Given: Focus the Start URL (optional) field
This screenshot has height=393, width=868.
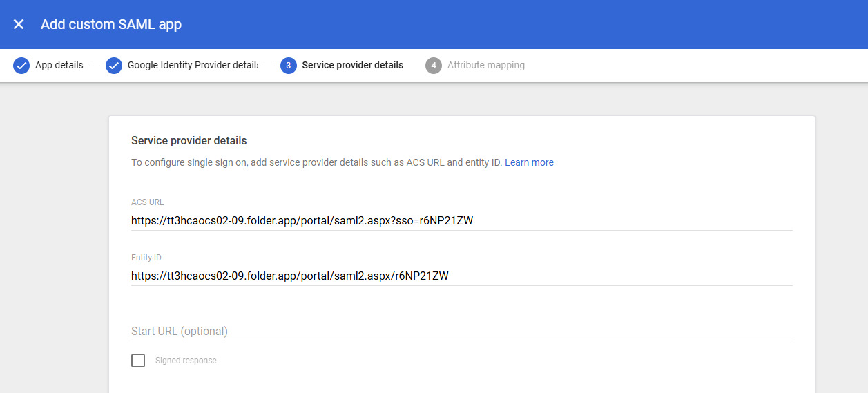Looking at the screenshot, I should (462, 332).
